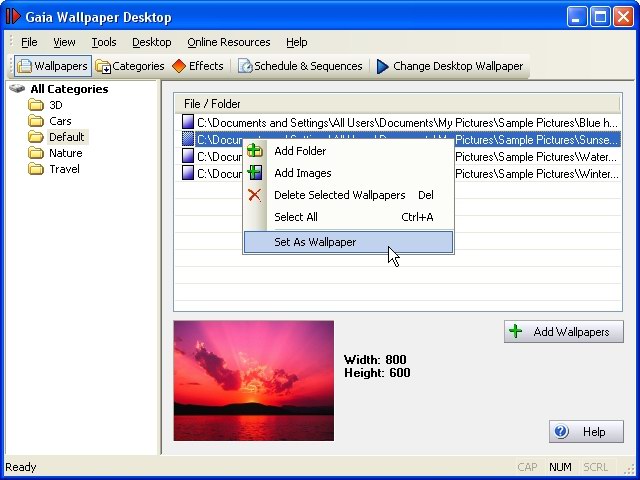
Task: Choose Set As Wallpaper from context menu
Action: (315, 242)
